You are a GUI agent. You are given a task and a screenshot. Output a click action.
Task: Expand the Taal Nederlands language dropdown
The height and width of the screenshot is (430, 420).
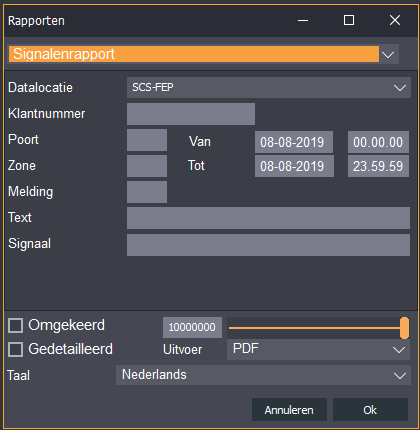[263, 375]
